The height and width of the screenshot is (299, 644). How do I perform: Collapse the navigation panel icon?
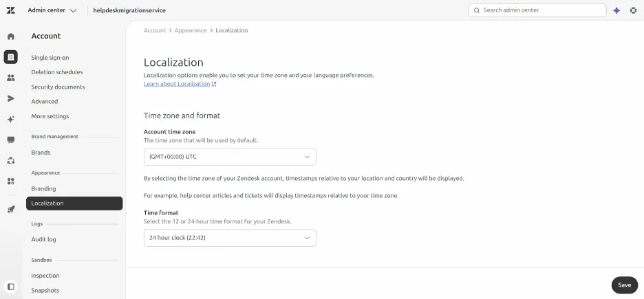click(11, 287)
